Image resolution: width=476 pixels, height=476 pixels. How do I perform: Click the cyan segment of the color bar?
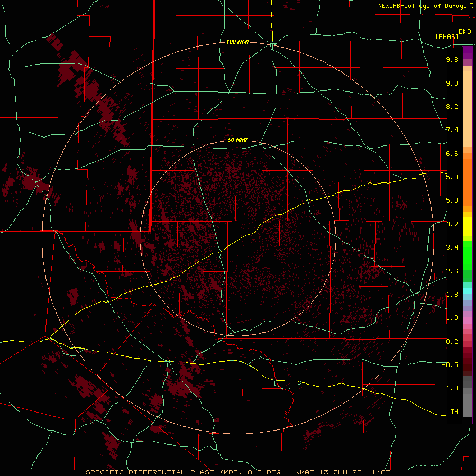(467, 291)
